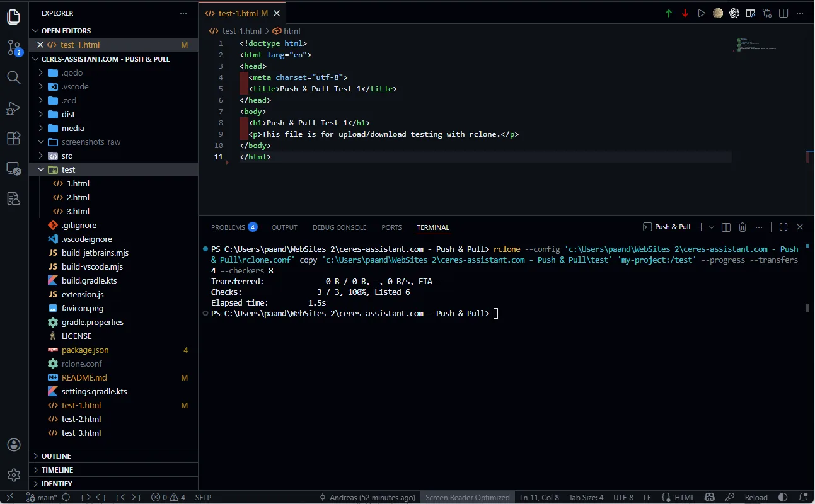This screenshot has height=504, width=815.
Task: Open errors and warnings count in status bar
Action: point(168,497)
